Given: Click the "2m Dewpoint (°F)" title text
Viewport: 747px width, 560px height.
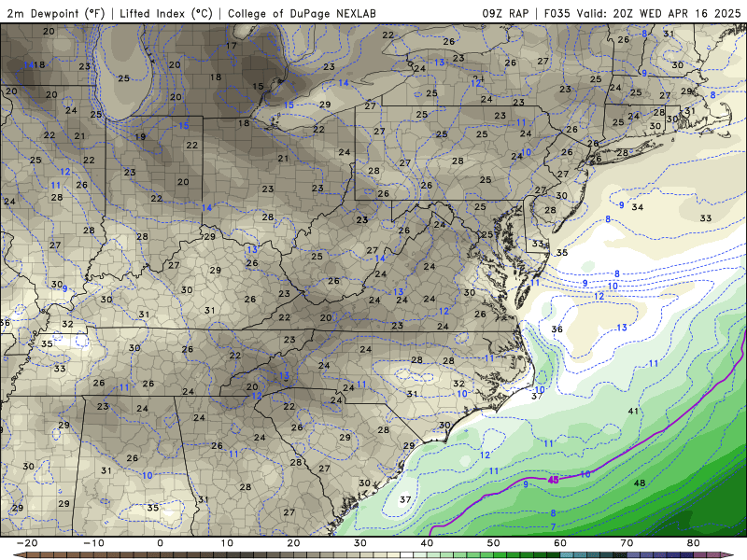Looking at the screenshot, I should click(56, 13).
